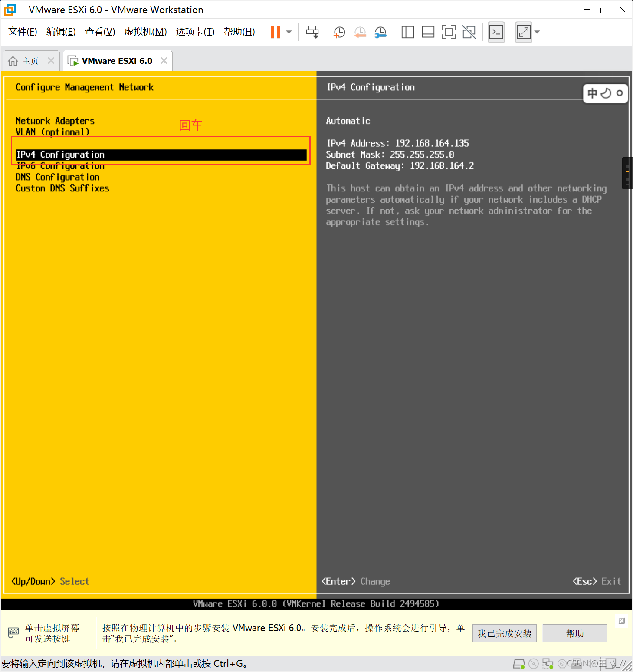Click the network adapter status bar icon
Screen dimensions: 633x672
548,664
